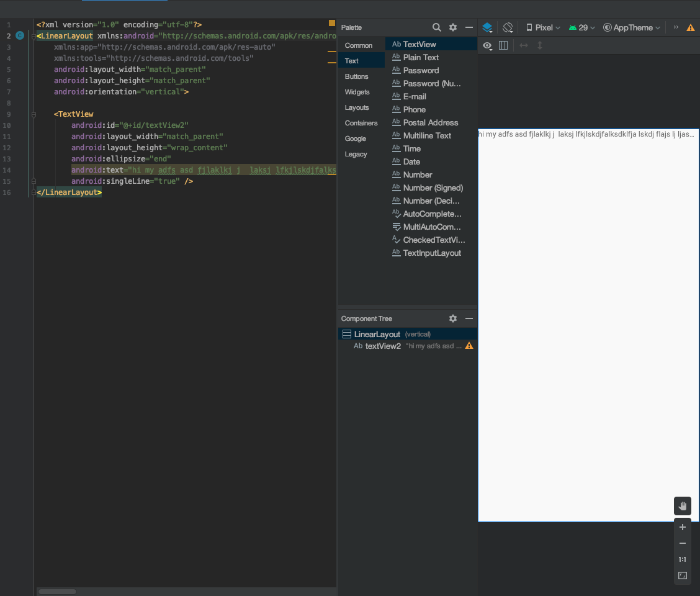
Task: Pick the Date widget
Action: point(431,162)
